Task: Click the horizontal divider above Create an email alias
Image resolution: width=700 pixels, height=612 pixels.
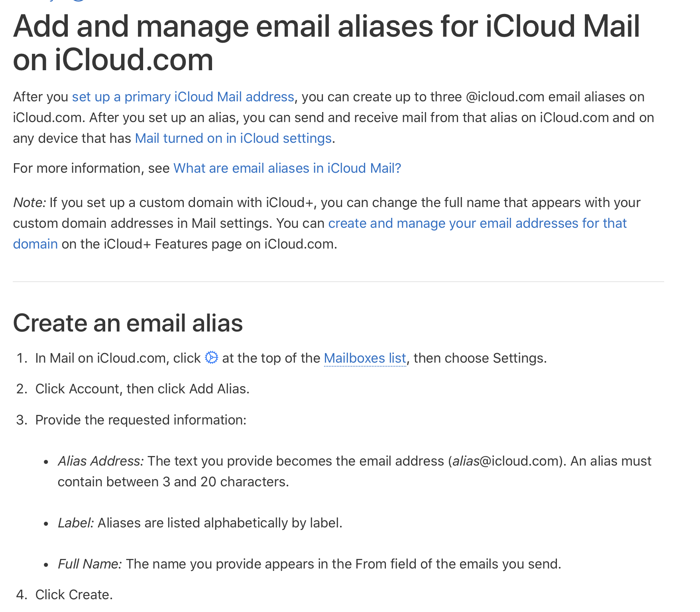Action: pyautogui.click(x=338, y=282)
